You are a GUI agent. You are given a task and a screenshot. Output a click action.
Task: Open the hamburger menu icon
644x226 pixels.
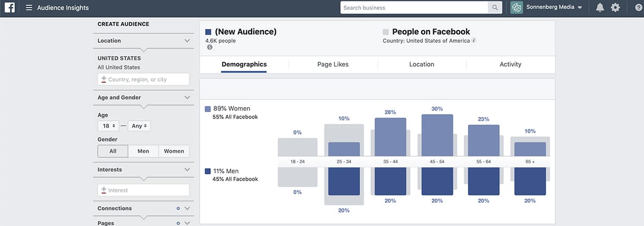pyautogui.click(x=29, y=8)
